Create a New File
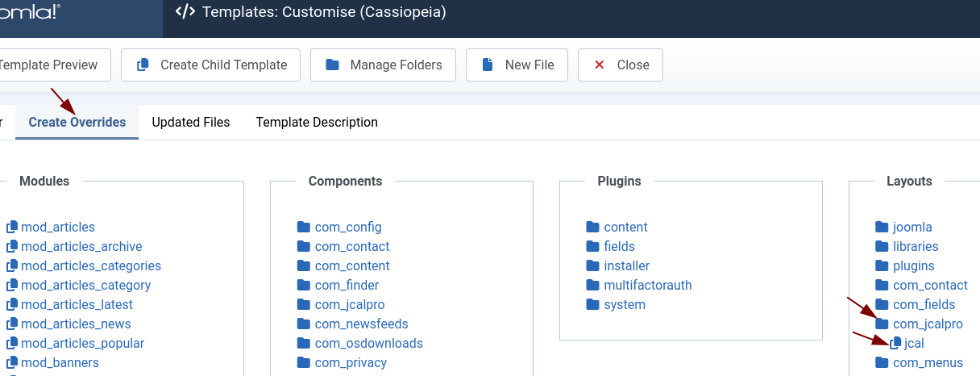980x376 pixels. (x=517, y=65)
